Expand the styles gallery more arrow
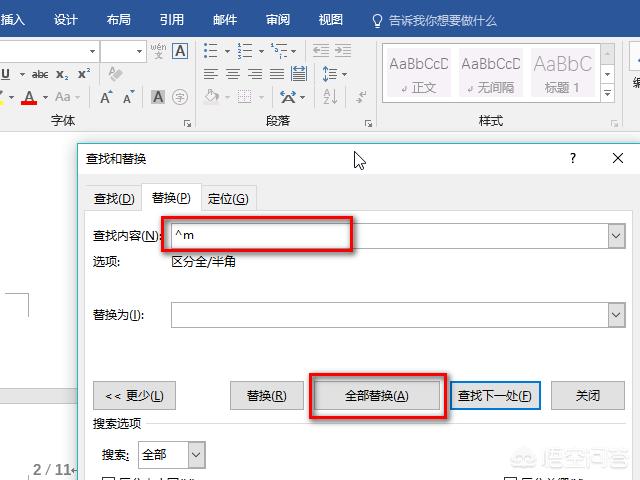 [607, 93]
